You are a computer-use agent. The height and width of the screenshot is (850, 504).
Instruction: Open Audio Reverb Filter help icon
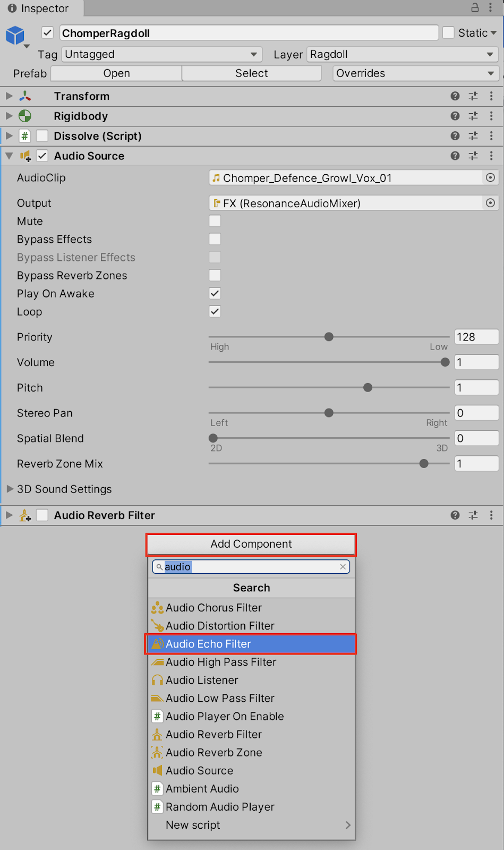pos(455,515)
